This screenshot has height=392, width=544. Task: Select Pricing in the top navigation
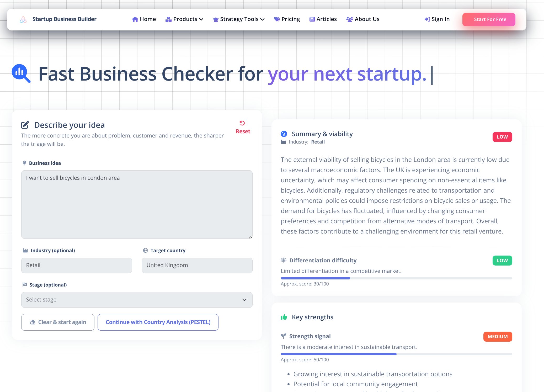tap(291, 19)
